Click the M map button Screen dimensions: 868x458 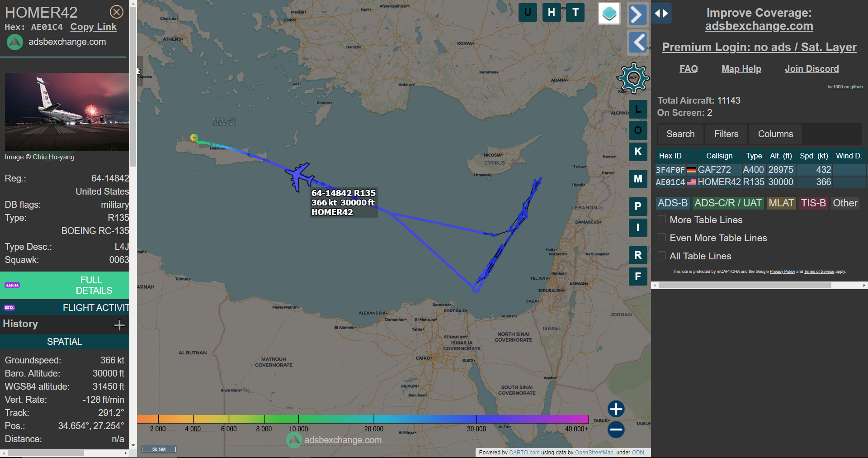click(x=638, y=179)
